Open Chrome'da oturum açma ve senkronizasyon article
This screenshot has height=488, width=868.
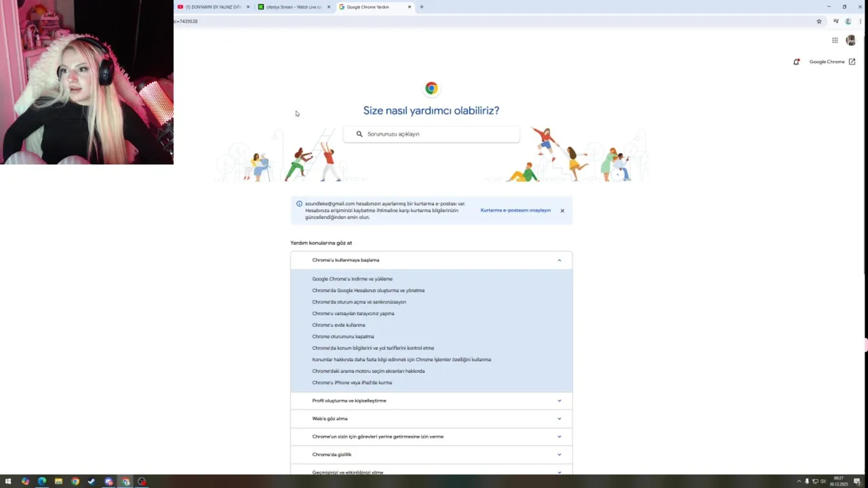click(x=359, y=302)
